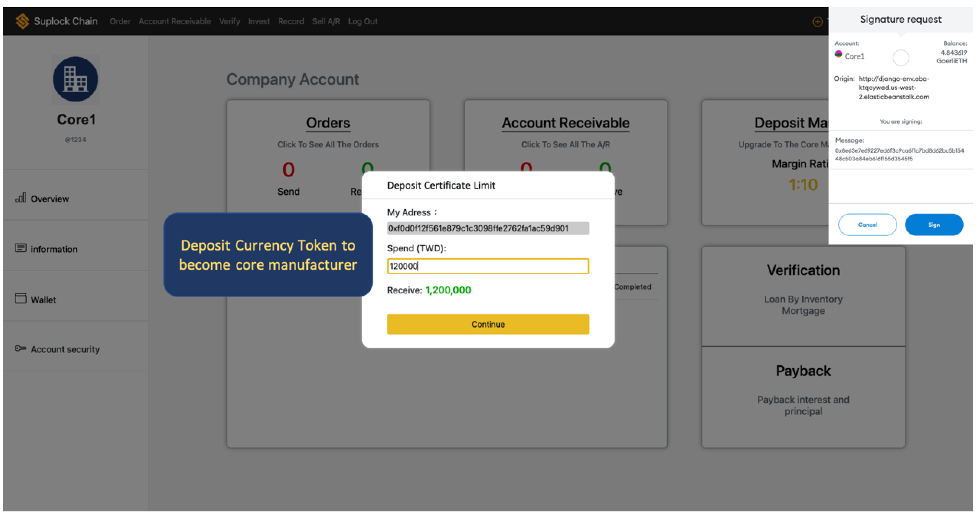Click the circled plus icon in navbar

point(817,22)
